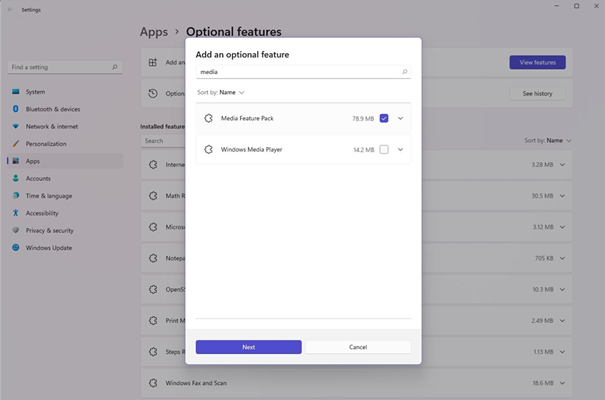Screen dimensions: 605x400
Task: Click the System monitor icon
Action: point(15,92)
